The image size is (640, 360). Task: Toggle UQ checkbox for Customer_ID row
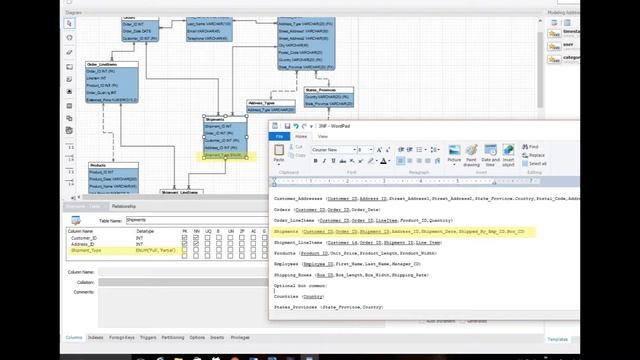(207, 238)
